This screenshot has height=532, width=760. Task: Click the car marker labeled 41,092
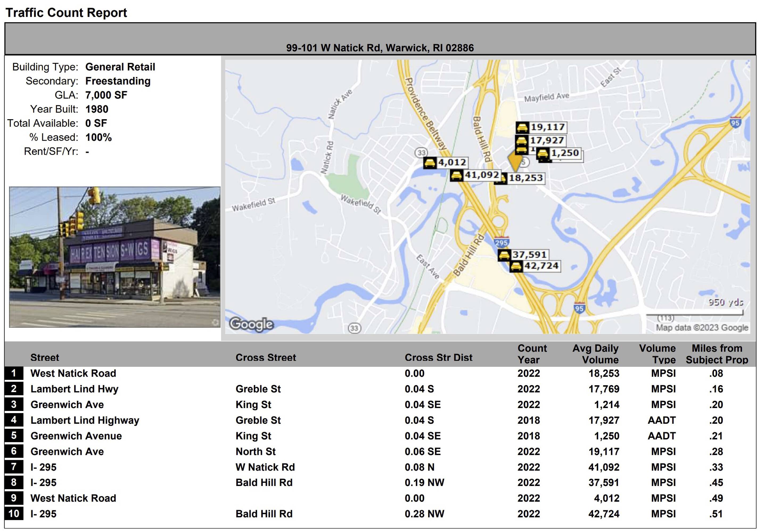point(457,175)
